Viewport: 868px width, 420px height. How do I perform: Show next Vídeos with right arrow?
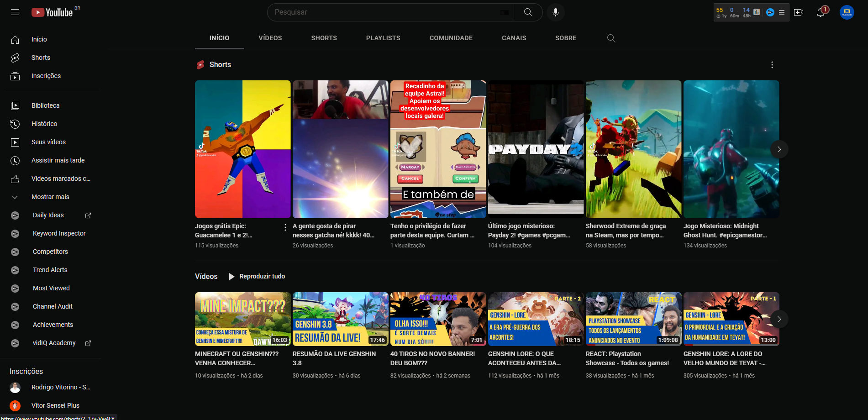pos(779,319)
